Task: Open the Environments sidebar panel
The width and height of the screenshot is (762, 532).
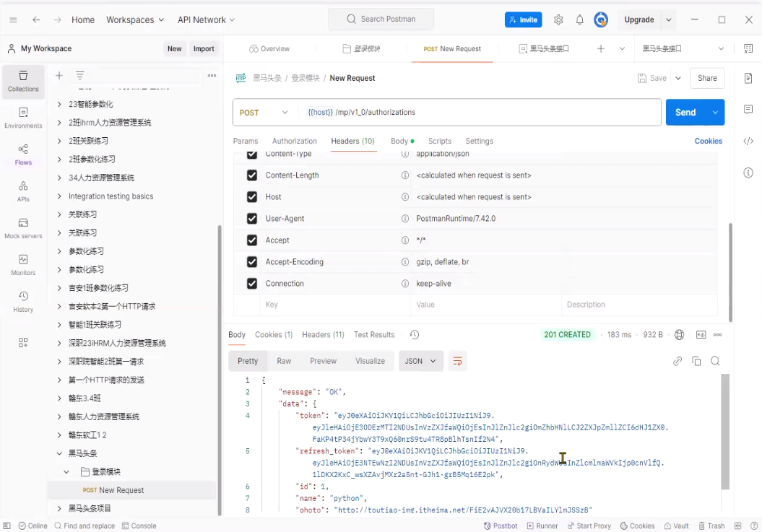Action: (x=23, y=118)
